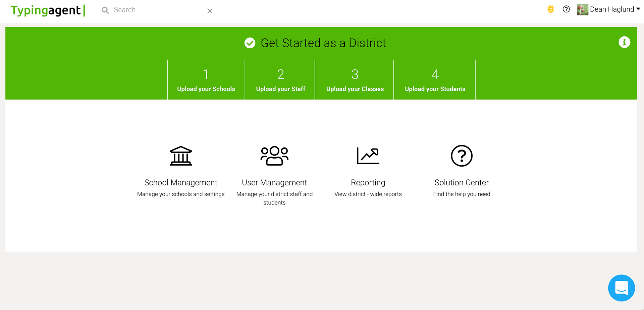This screenshot has height=310, width=644.
Task: Click the Solution Center title
Action: pyautogui.click(x=462, y=183)
